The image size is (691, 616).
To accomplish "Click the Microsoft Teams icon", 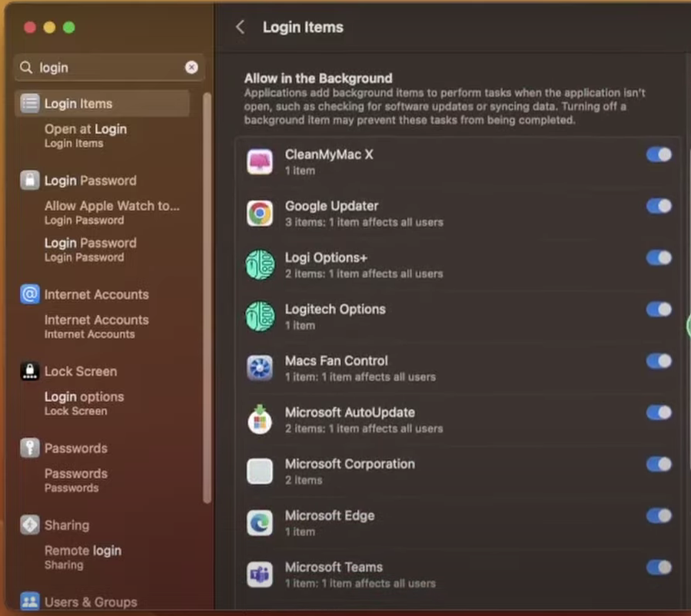I will pyautogui.click(x=260, y=575).
